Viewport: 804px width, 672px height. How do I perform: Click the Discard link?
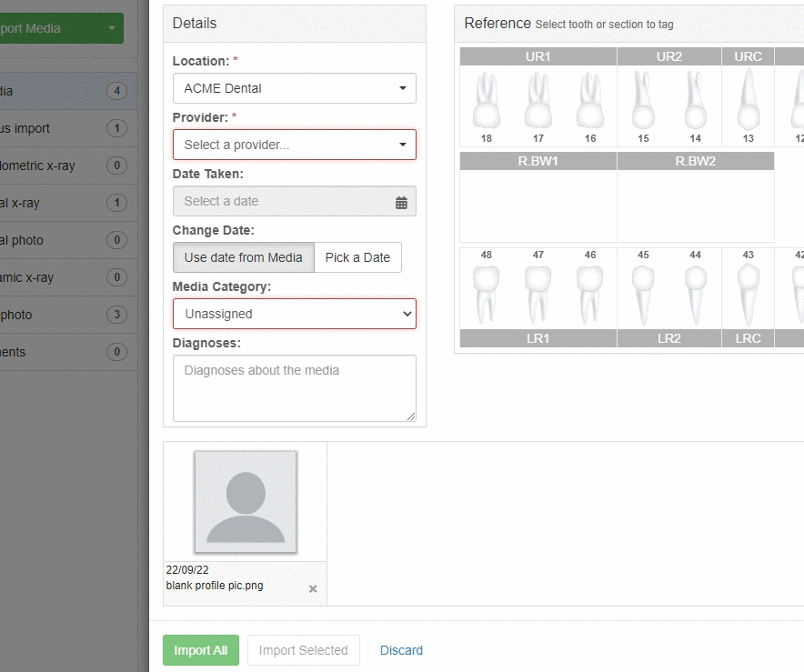(x=401, y=650)
